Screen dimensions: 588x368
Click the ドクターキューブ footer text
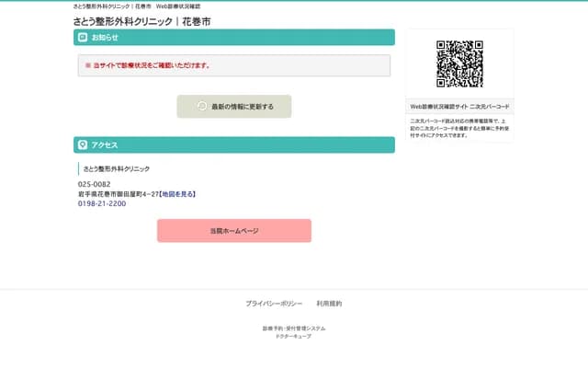293,337
